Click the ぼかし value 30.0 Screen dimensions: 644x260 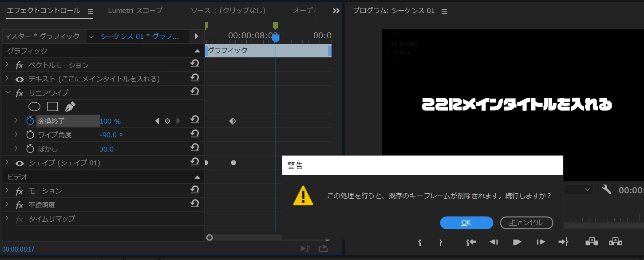click(x=107, y=149)
